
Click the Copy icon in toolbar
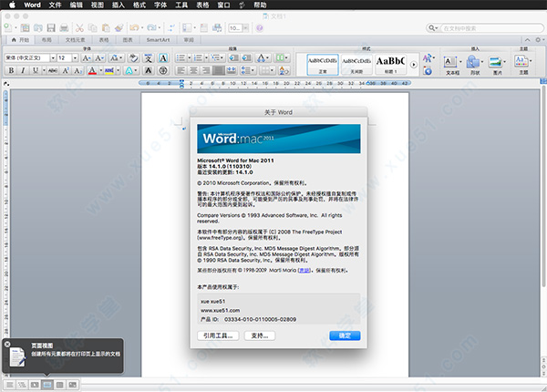[92, 28]
